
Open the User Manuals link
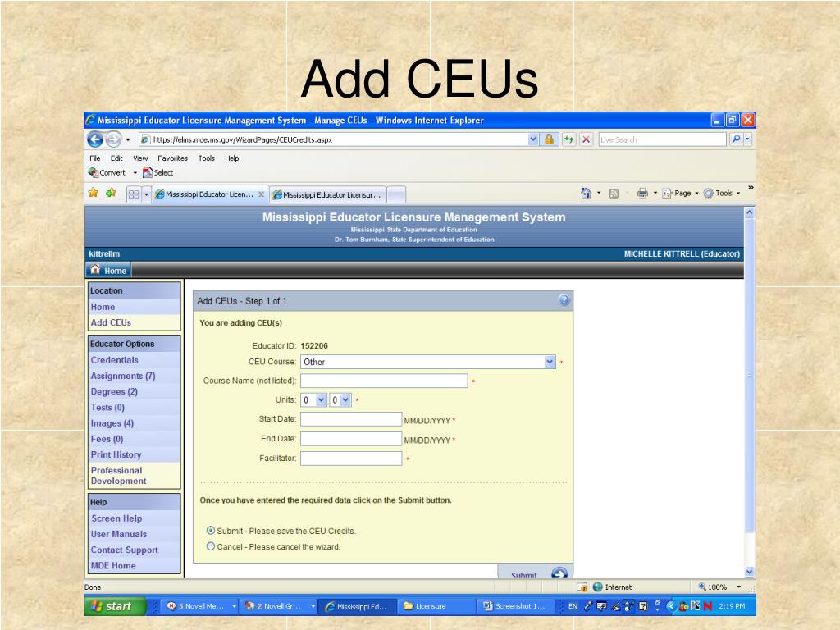pyautogui.click(x=118, y=534)
